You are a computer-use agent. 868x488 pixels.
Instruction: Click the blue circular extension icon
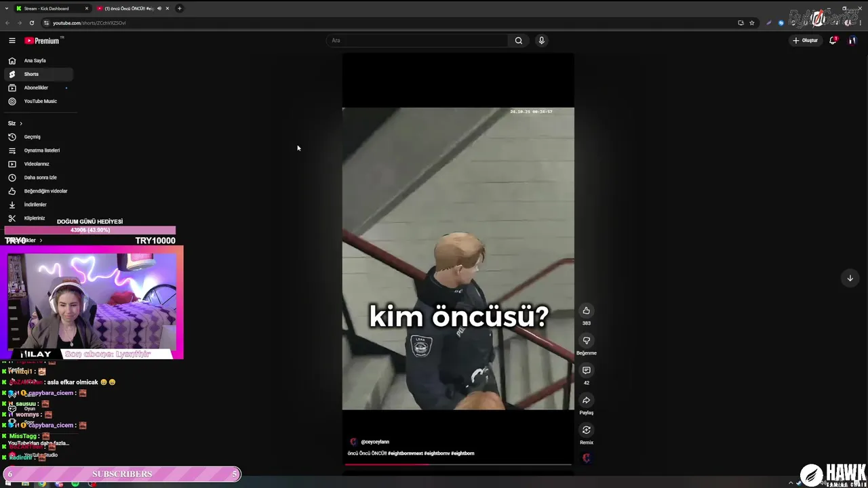point(781,23)
